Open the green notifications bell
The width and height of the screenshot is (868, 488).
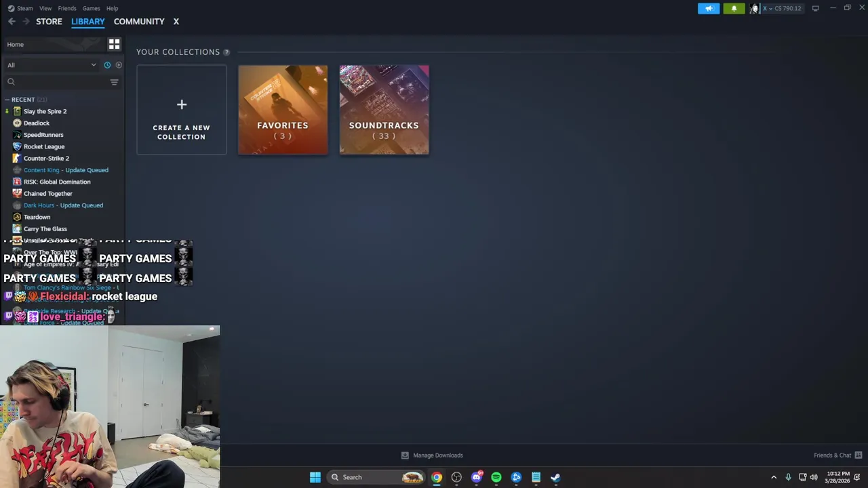point(734,8)
